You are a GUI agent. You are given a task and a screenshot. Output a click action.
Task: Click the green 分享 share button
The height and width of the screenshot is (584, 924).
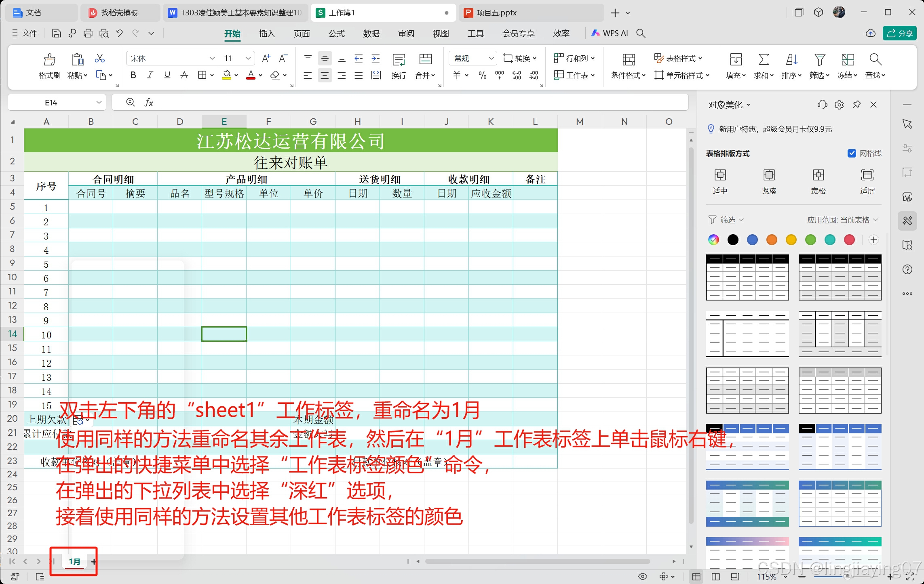900,34
